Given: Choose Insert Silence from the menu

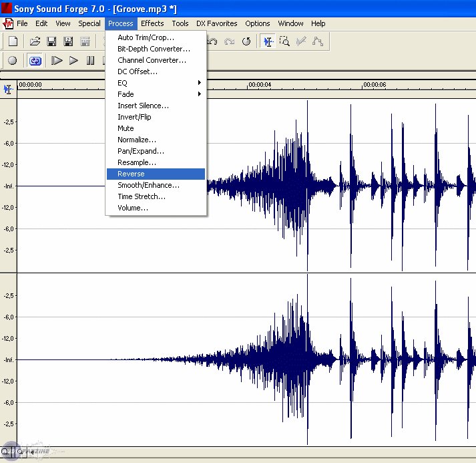Looking at the screenshot, I should [x=156, y=106].
